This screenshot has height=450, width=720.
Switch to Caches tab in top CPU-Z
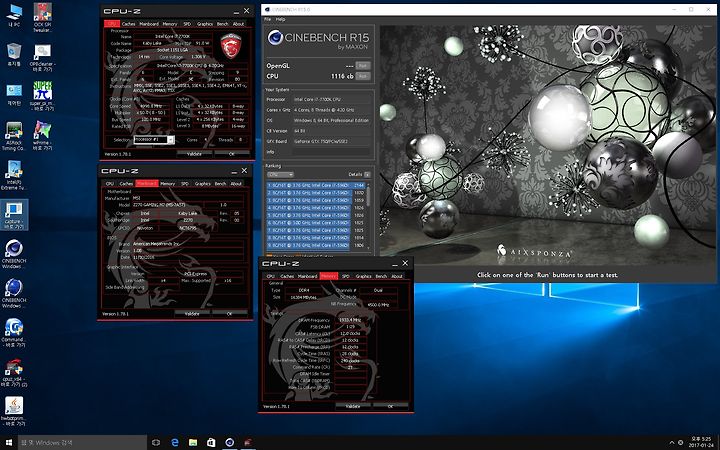[129, 24]
